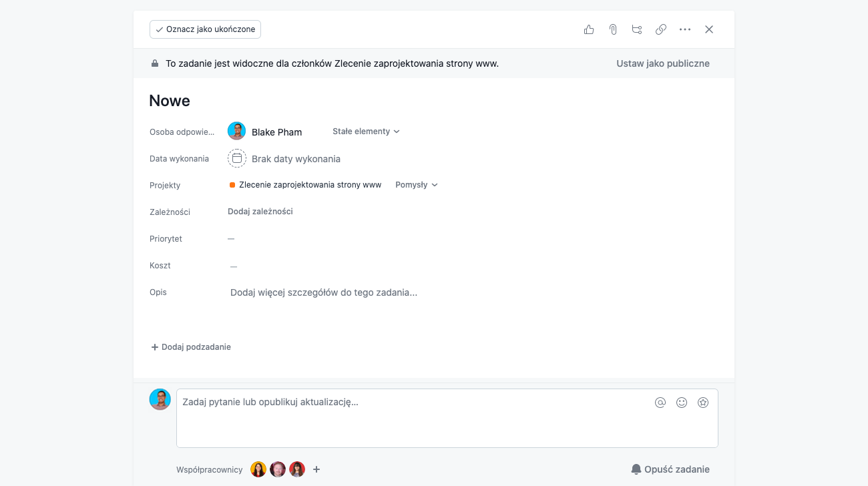Click the 'Koszt' field label
The width and height of the screenshot is (868, 486).
160,266
